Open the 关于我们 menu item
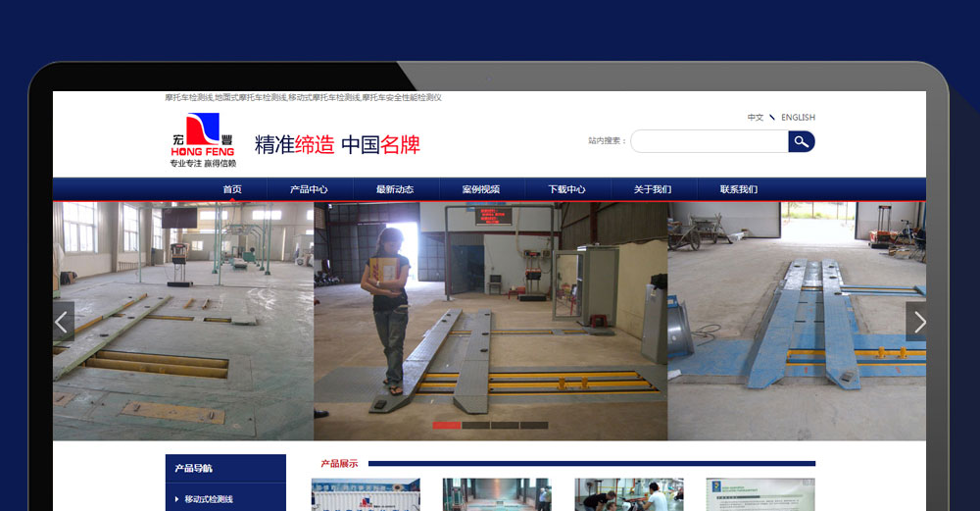 pos(653,189)
